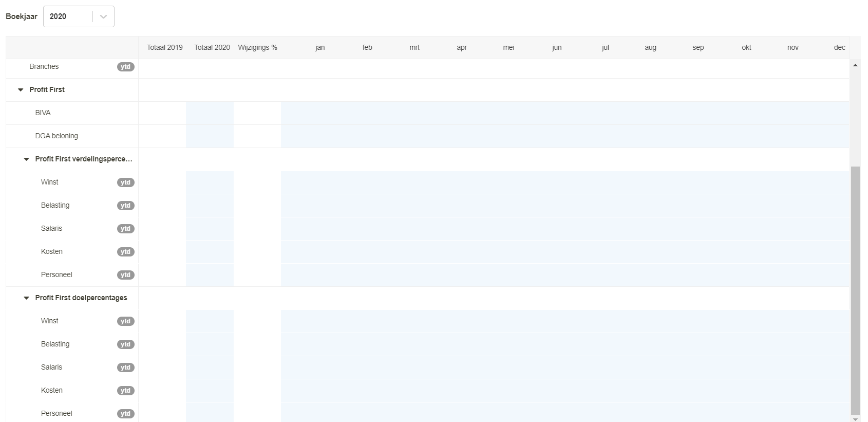Click the mei month column header
The width and height of the screenshot is (868, 422).
[508, 47]
